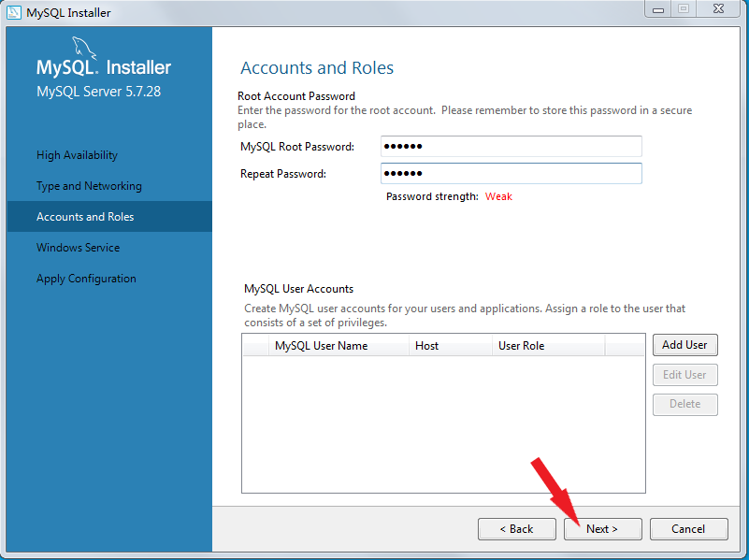
Task: Click the Weak password strength label
Action: pyautogui.click(x=498, y=196)
